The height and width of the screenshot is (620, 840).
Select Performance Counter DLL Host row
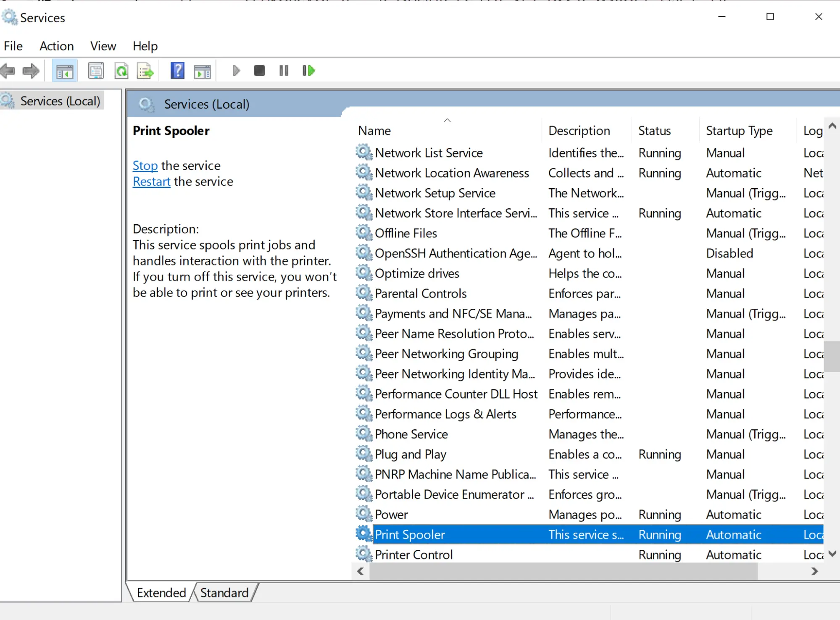(x=589, y=394)
